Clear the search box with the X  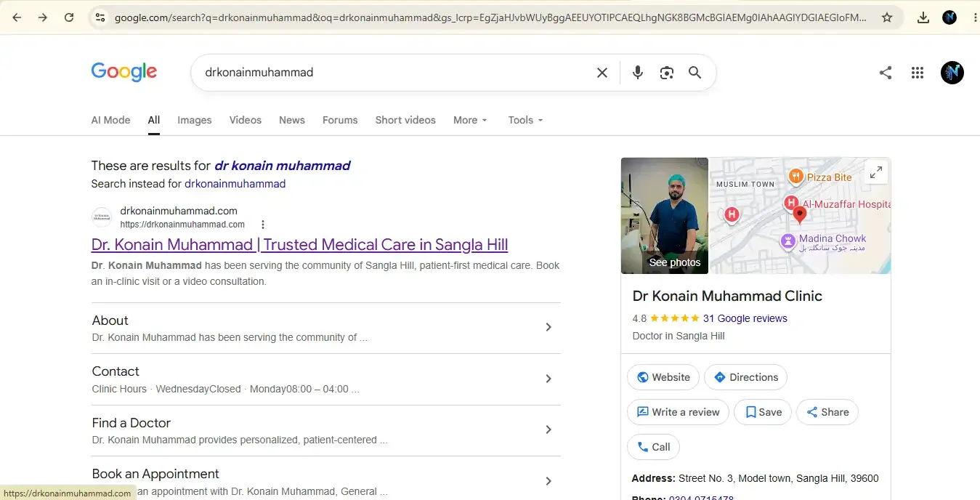coord(602,73)
